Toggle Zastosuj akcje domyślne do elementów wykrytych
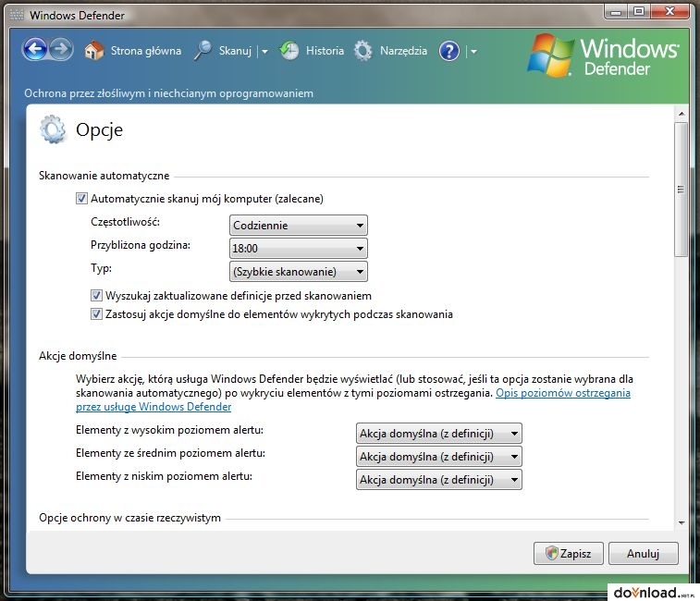The height and width of the screenshot is (601, 700). point(96,314)
